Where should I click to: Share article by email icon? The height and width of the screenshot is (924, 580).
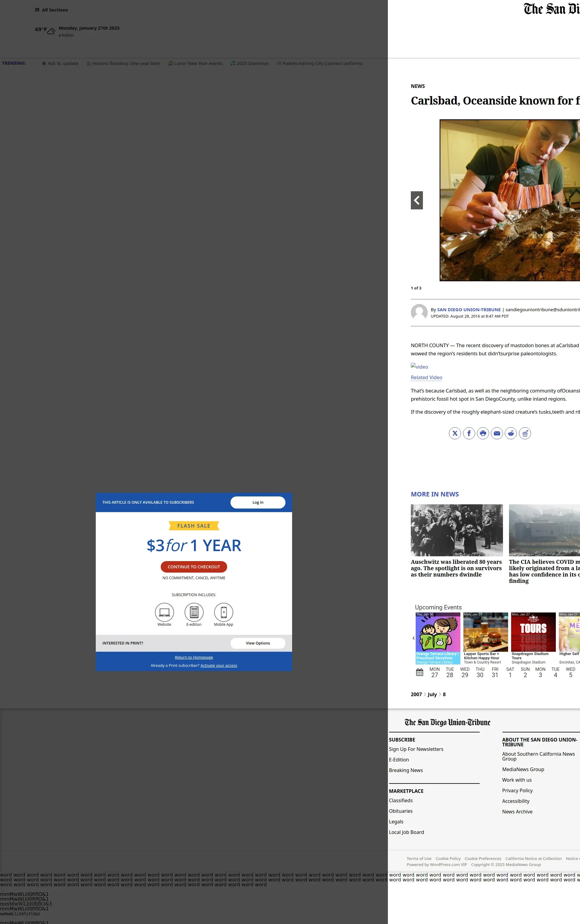coord(497,433)
